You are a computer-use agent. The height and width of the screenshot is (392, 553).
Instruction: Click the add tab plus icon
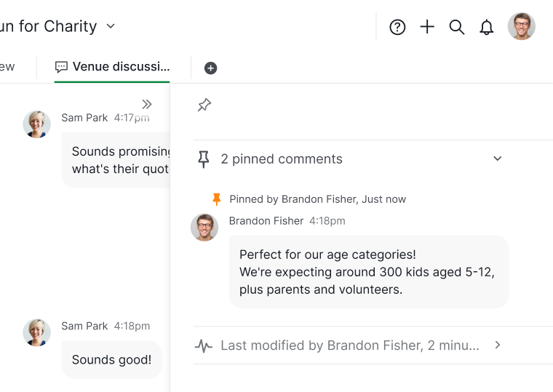(210, 68)
